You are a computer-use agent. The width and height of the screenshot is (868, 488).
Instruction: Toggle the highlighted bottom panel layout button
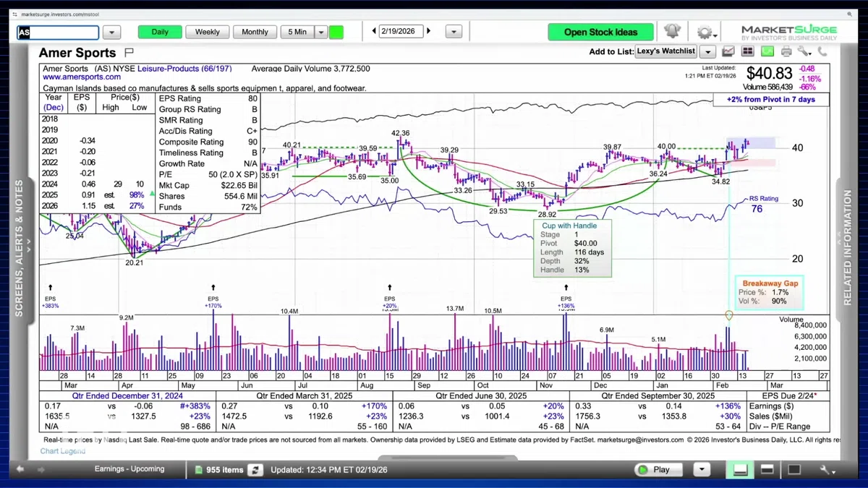tap(740, 470)
